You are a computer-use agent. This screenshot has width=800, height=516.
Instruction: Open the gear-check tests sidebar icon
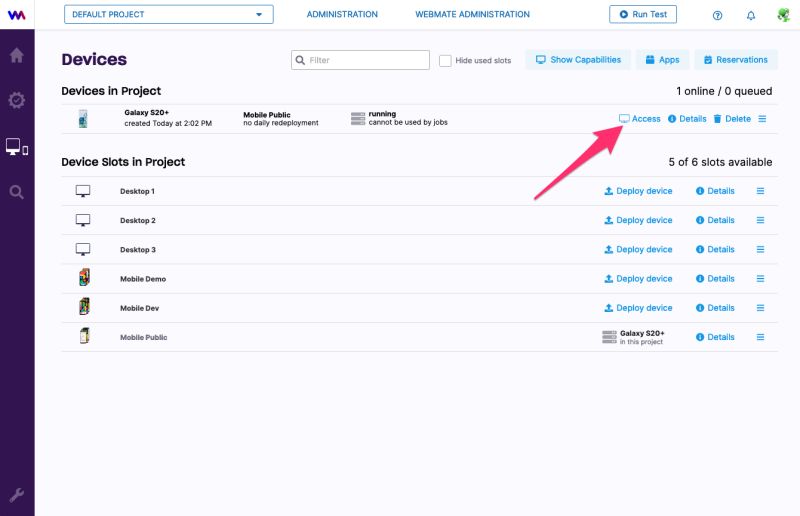pos(16,100)
